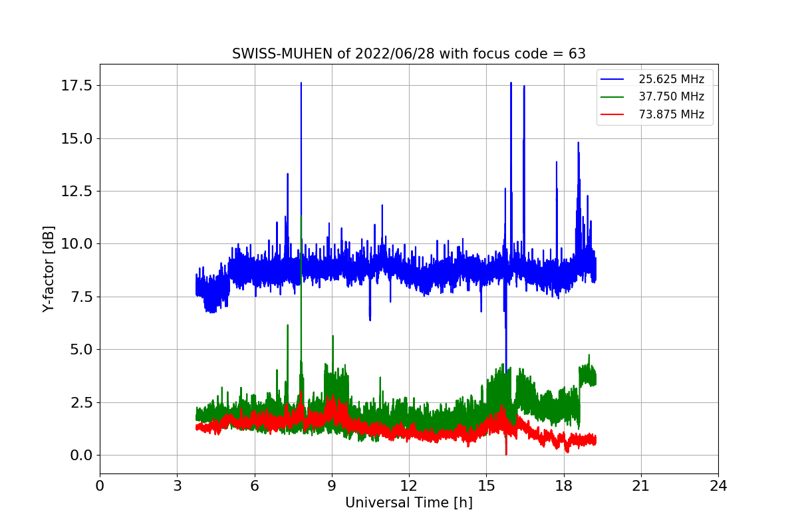Click the 15 x-axis tick label
The width and height of the screenshot is (798, 532).
[486, 486]
